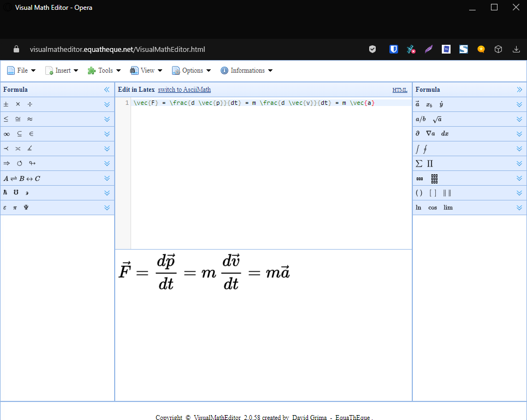527x420 pixels.
Task: Expand the sum and product row
Action: point(519,164)
